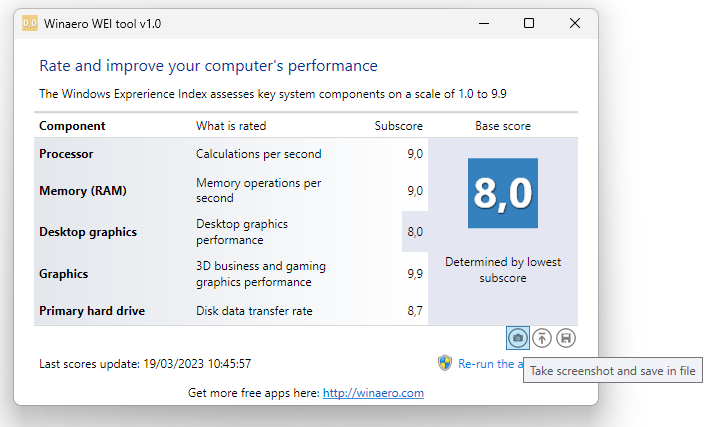
Task: Select the Processor row label
Action: click(66, 154)
